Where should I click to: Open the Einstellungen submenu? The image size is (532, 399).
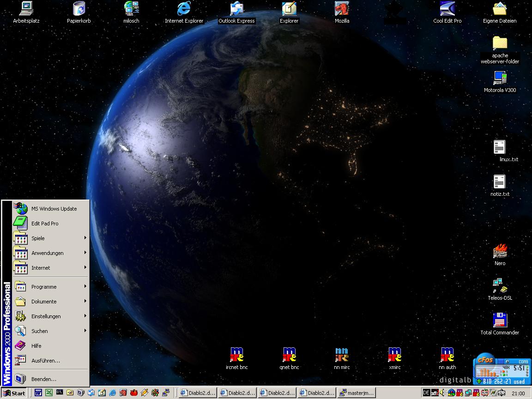click(x=51, y=316)
